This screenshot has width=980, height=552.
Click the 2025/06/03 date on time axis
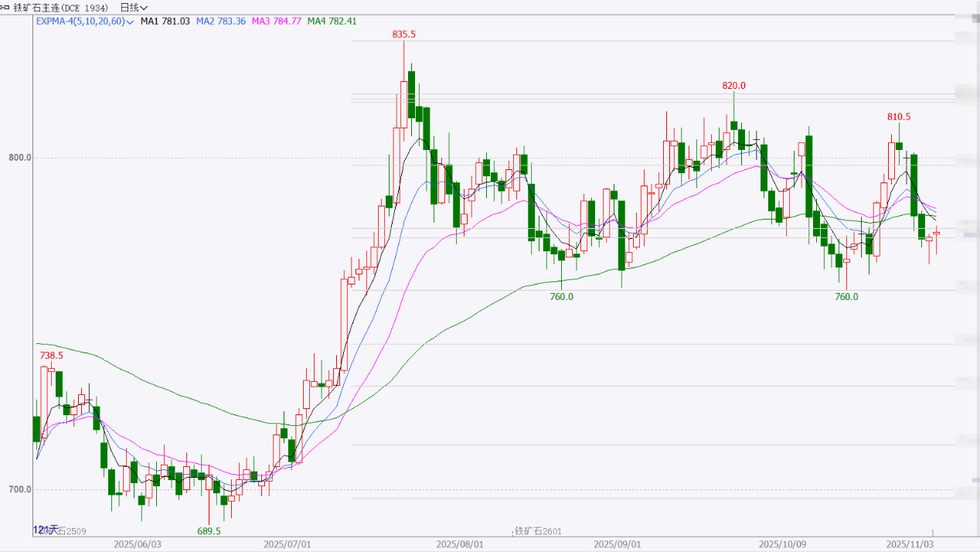[x=137, y=544]
